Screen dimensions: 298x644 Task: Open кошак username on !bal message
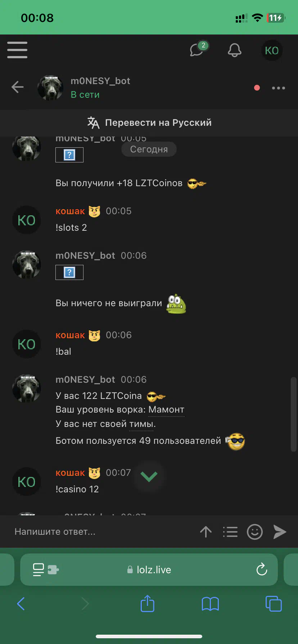70,335
